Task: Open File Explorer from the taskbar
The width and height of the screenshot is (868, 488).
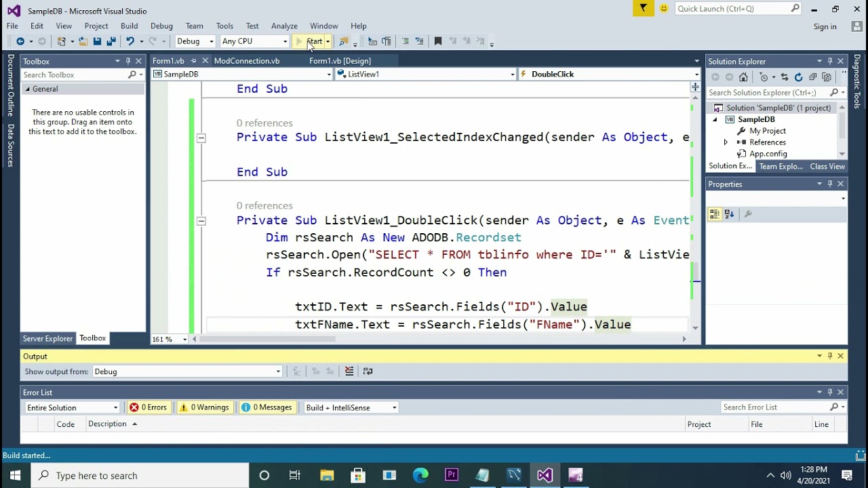Action: pos(327,475)
